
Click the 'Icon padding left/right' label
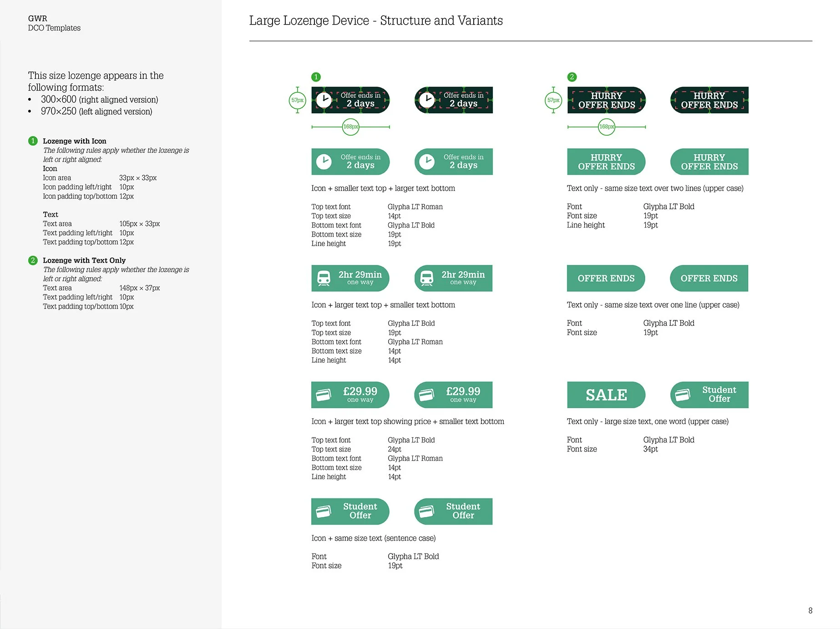point(77,187)
